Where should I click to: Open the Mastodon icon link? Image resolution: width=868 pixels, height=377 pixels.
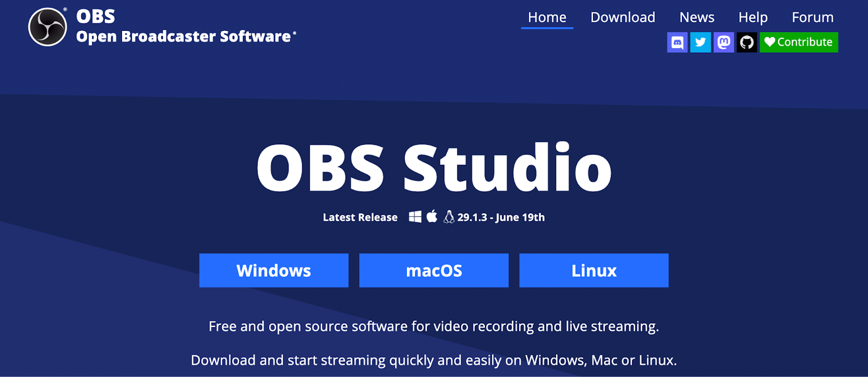click(724, 42)
